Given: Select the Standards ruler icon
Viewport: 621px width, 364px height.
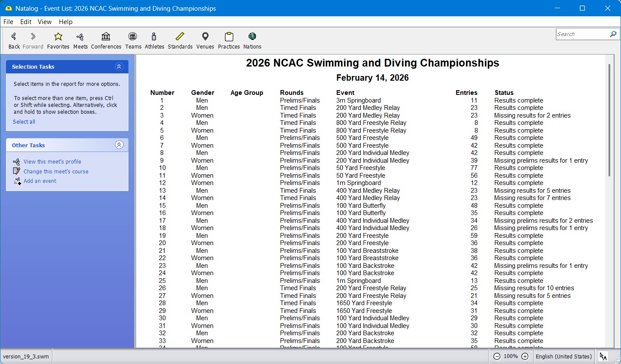Looking at the screenshot, I should 180,37.
